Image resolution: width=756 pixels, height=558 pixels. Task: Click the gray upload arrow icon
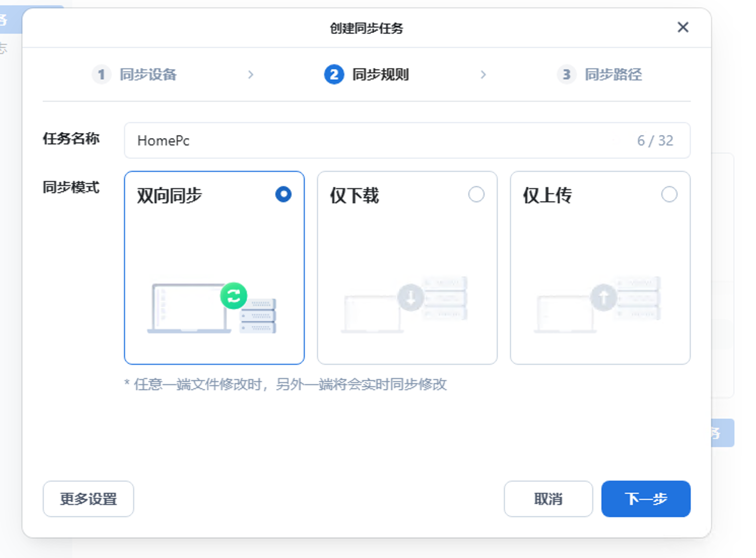coord(604,297)
